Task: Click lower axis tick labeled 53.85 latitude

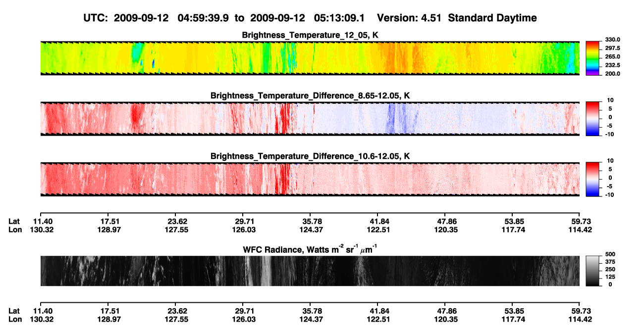Action: (512, 311)
